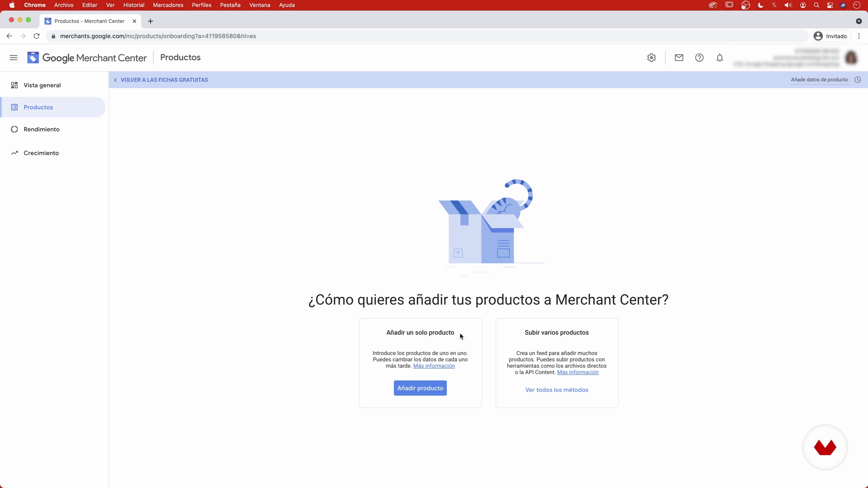Image resolution: width=868 pixels, height=488 pixels.
Task: Open Control Center in the menu bar
Action: click(x=830, y=5)
